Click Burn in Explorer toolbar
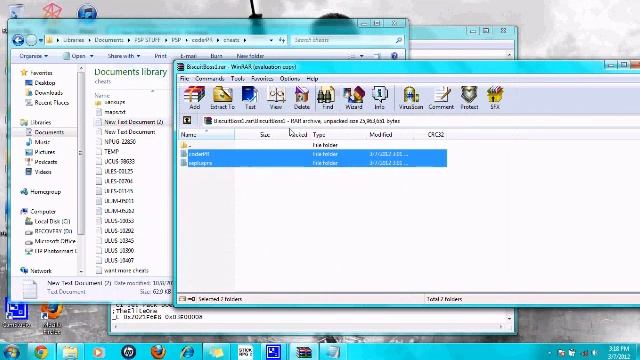 [216, 56]
